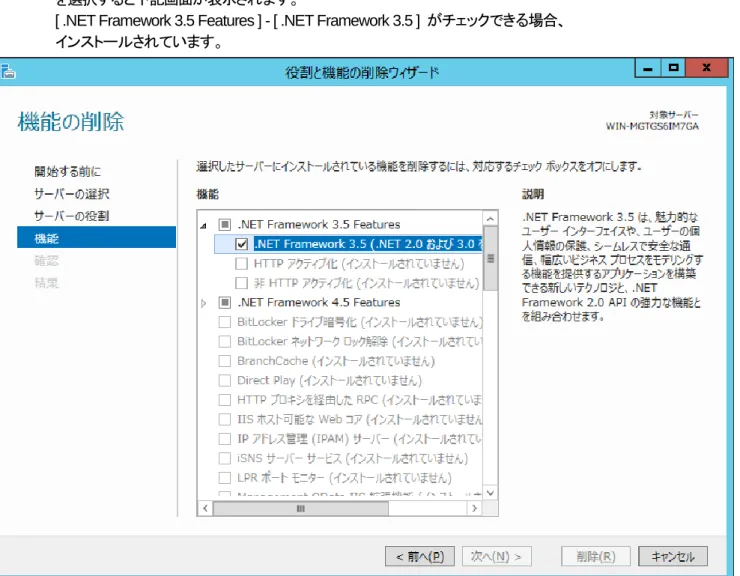
Task: Uncheck .NET Framework 3.5 (.NET 2.0 および 3.0) checkbox
Action: 242,244
